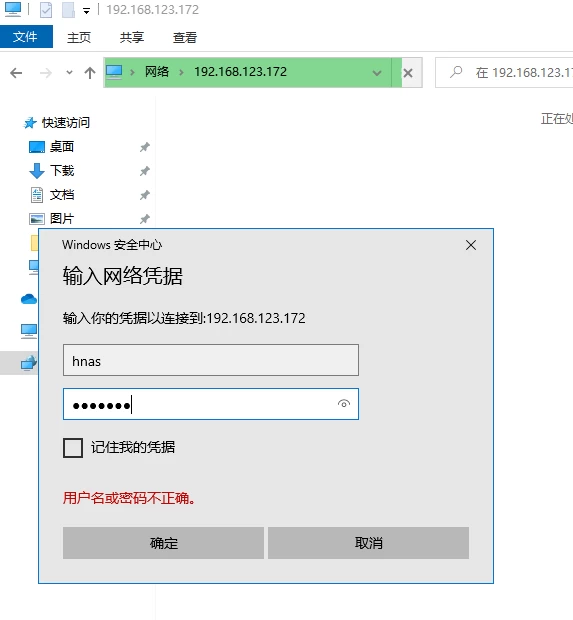The width and height of the screenshot is (573, 620).
Task: Go up one folder level arrow
Action: 90,73
